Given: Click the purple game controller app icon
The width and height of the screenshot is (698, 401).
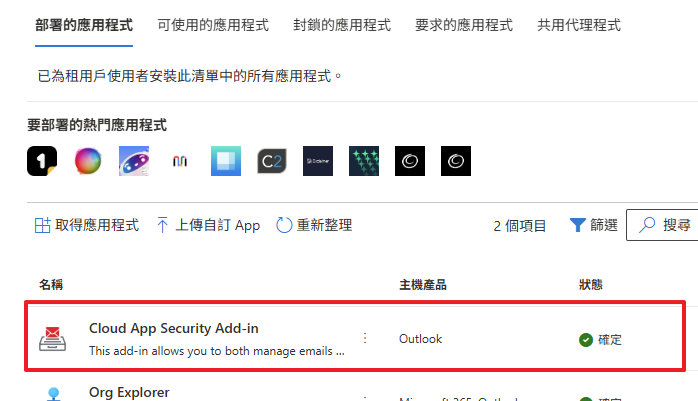Looking at the screenshot, I should click(134, 161).
